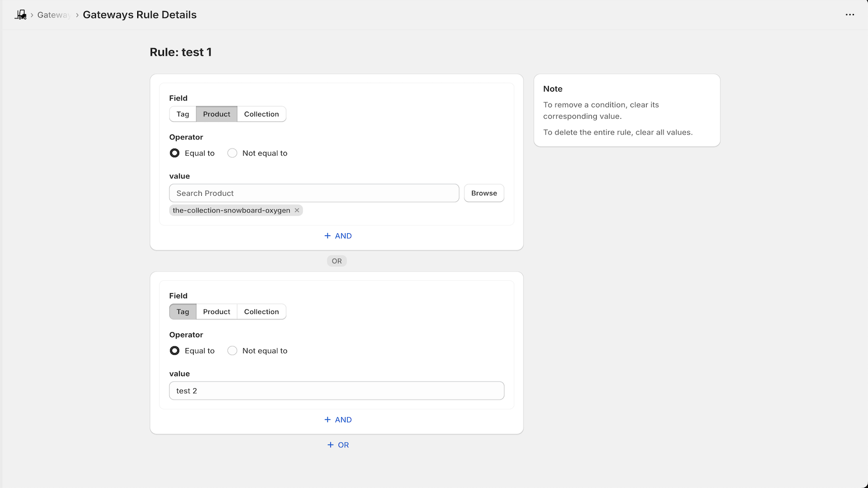Click the value field containing test 2
This screenshot has width=868, height=488.
(336, 391)
